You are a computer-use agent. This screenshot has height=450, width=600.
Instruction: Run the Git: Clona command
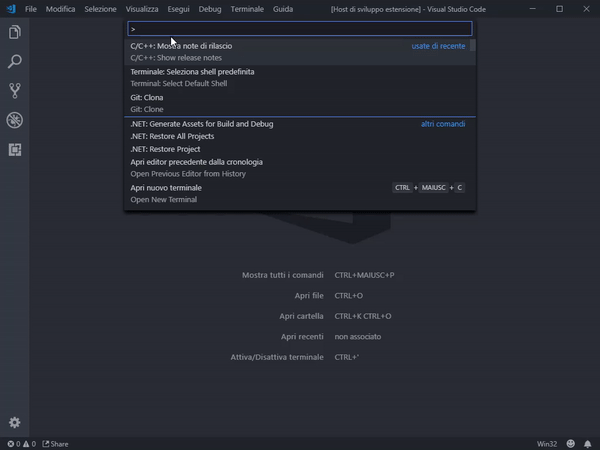pos(300,103)
